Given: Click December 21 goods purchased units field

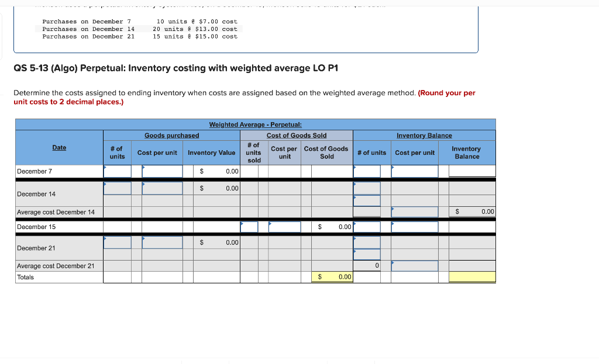Looking at the screenshot, I should pos(117,242).
